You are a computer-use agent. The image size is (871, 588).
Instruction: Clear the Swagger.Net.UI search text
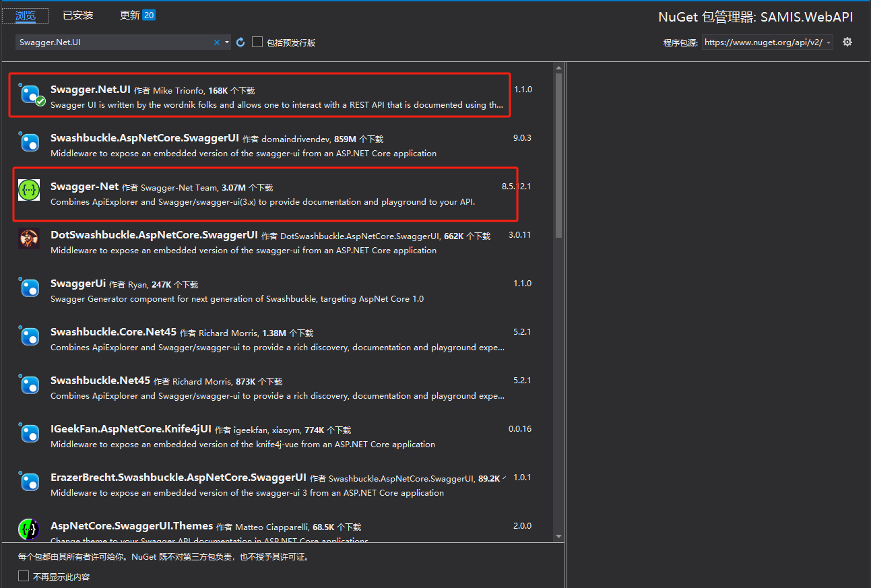click(217, 42)
